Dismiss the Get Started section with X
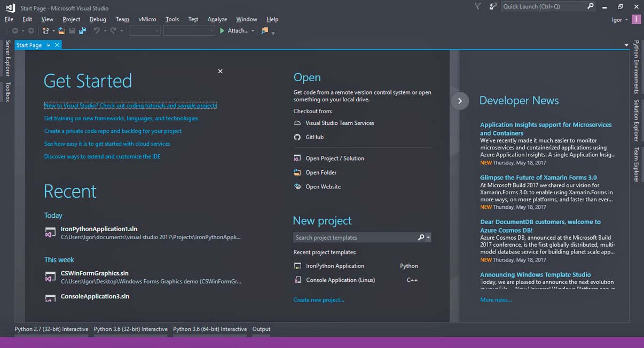Viewport: 644px width, 348px height. [x=220, y=71]
